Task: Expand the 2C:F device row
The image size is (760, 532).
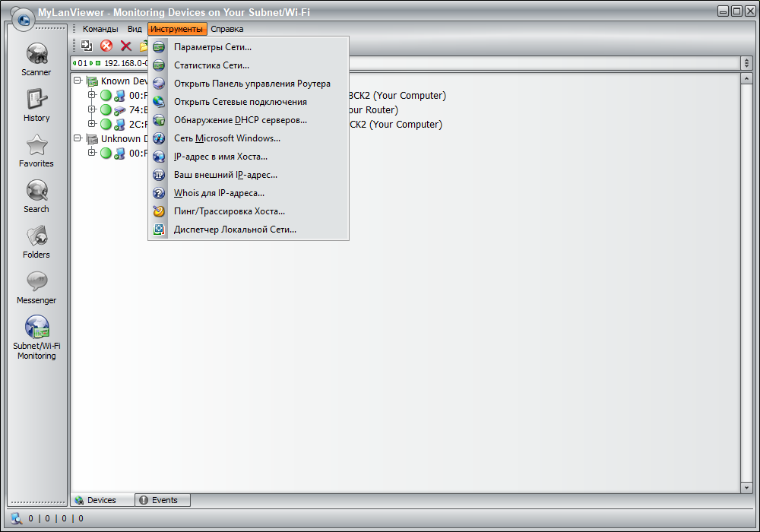Action: (92, 123)
